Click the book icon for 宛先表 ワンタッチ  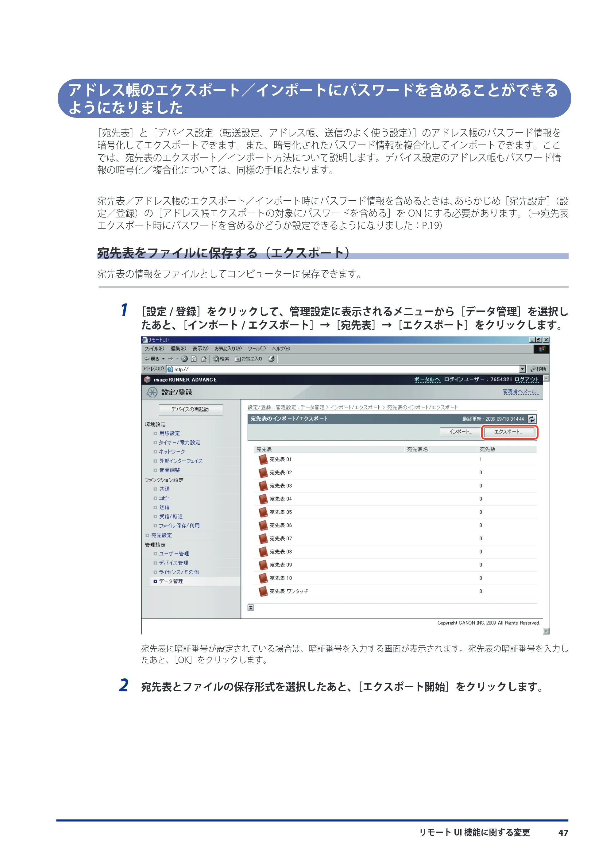pyautogui.click(x=263, y=592)
